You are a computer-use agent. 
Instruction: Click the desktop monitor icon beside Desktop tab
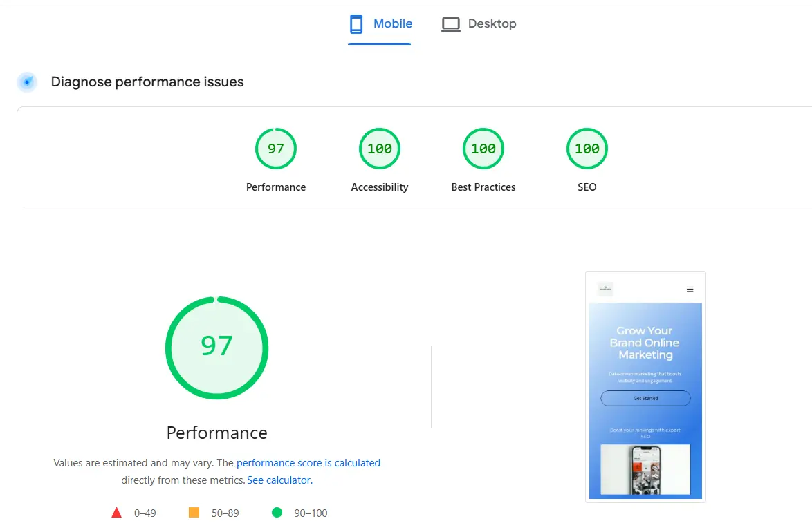point(451,23)
